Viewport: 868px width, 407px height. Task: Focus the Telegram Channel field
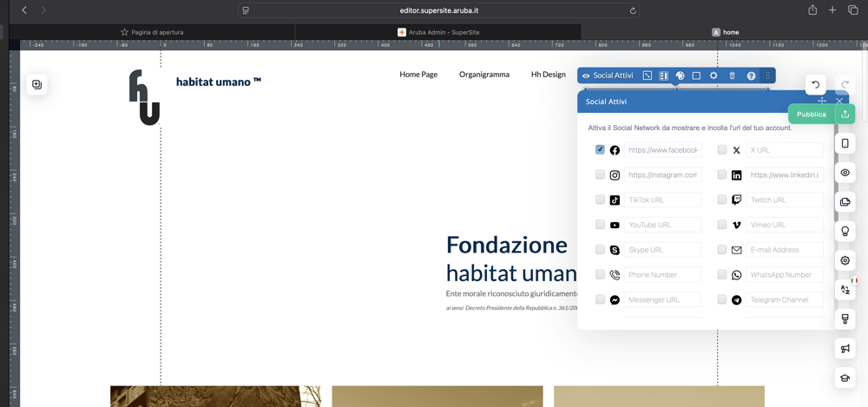tap(785, 299)
